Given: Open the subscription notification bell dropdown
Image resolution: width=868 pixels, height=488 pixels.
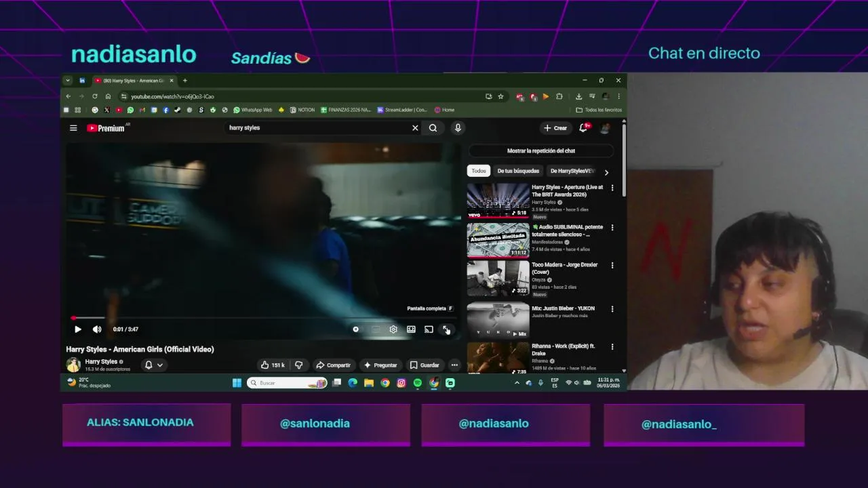Looking at the screenshot, I should [154, 365].
